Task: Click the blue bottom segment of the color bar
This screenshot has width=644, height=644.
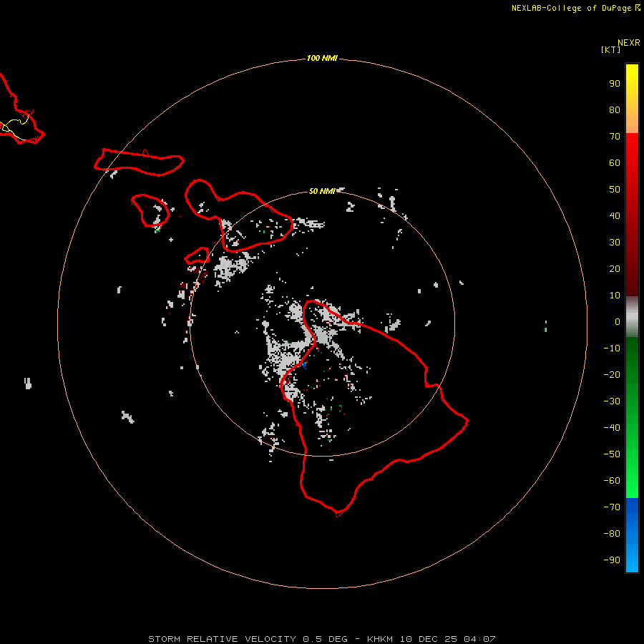Action: pos(632,535)
